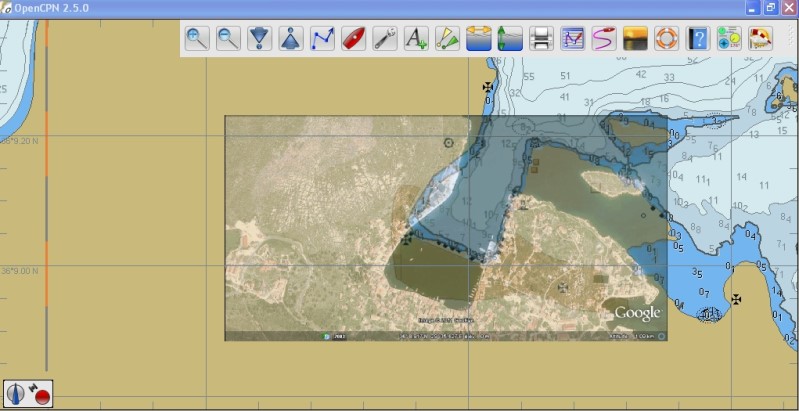The height and width of the screenshot is (411, 799).
Task: Print the chart using the printer icon
Action: (541, 39)
